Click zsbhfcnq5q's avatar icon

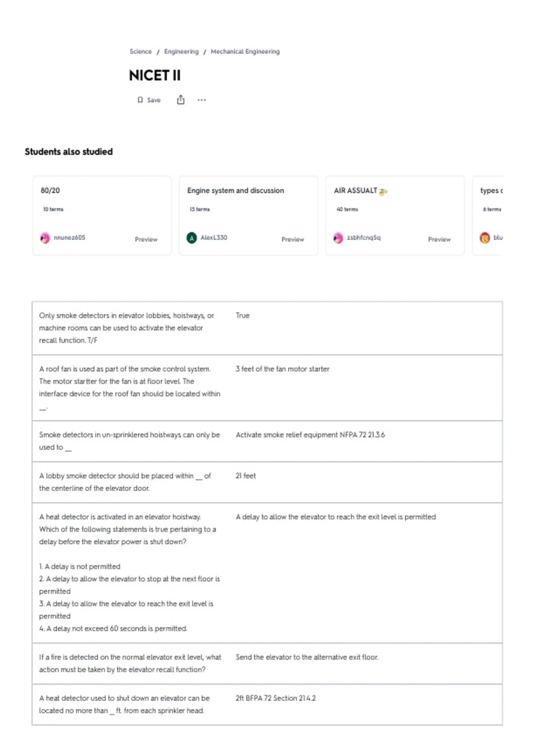tap(338, 238)
